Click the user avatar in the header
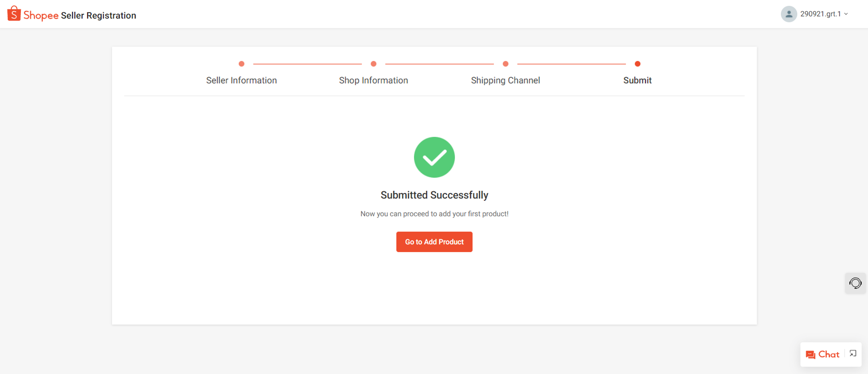This screenshot has width=868, height=374. [x=789, y=14]
